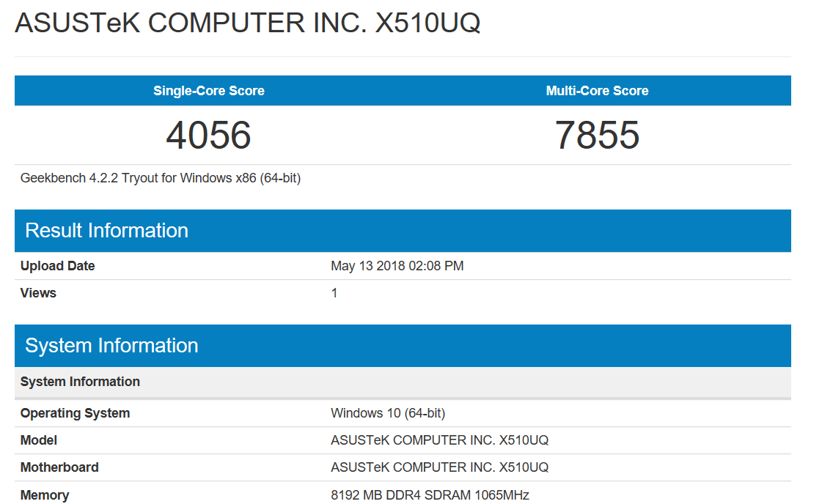The height and width of the screenshot is (504, 822).
Task: Click the Model row label
Action: (39, 440)
